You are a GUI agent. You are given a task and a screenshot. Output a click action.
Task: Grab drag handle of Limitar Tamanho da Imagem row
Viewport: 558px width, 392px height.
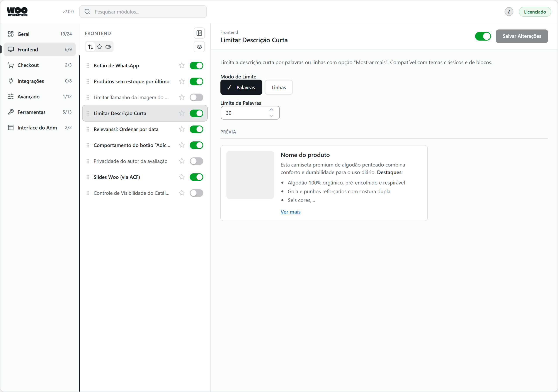(x=88, y=97)
